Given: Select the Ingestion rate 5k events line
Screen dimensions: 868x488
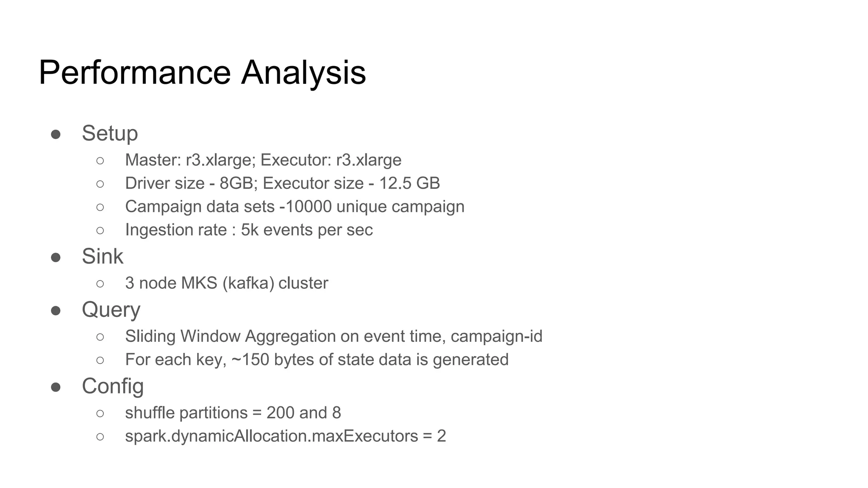Looking at the screenshot, I should point(249,230).
